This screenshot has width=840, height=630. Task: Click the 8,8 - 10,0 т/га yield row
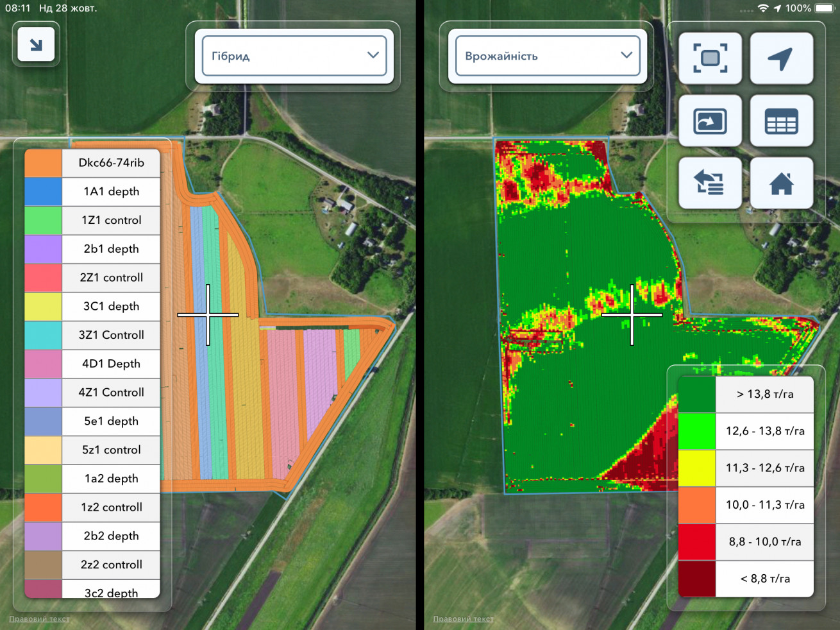pyautogui.click(x=746, y=541)
